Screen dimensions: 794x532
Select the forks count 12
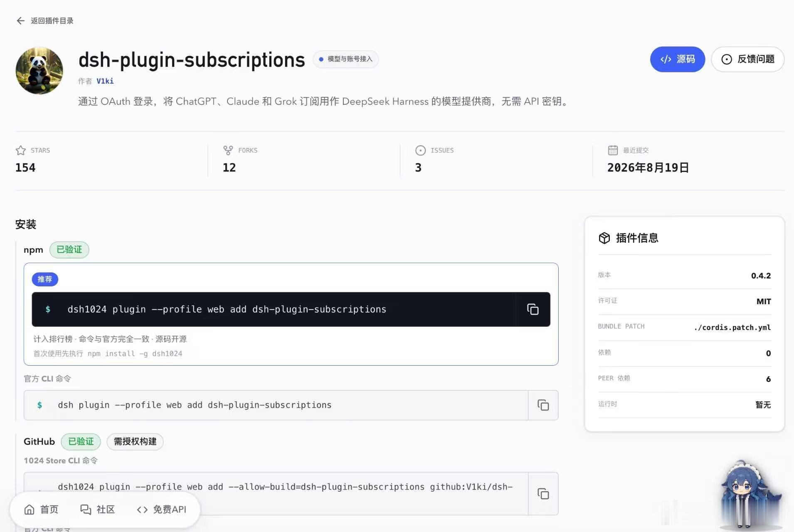229,167
